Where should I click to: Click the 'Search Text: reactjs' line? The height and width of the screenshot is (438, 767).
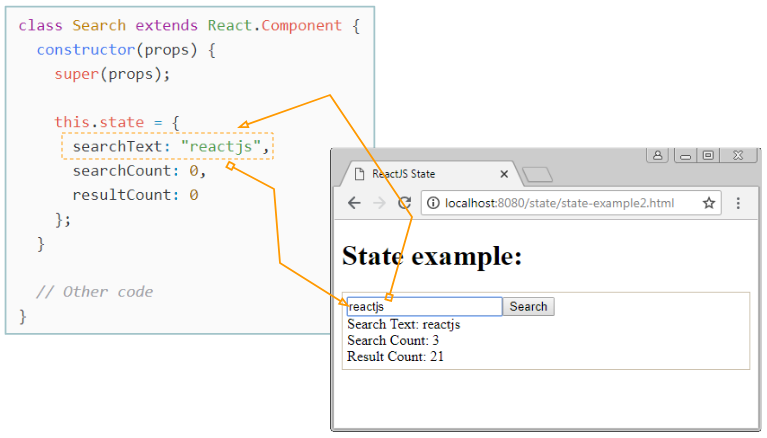tap(404, 324)
